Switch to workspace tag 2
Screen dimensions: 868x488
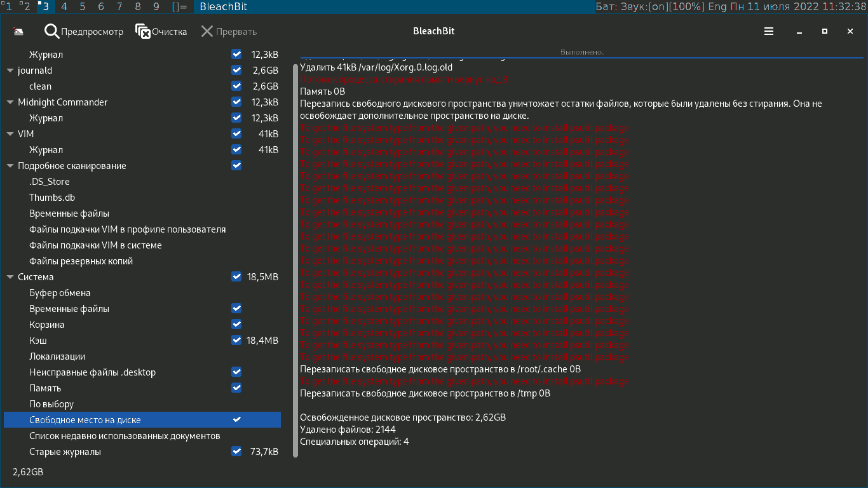25,6
